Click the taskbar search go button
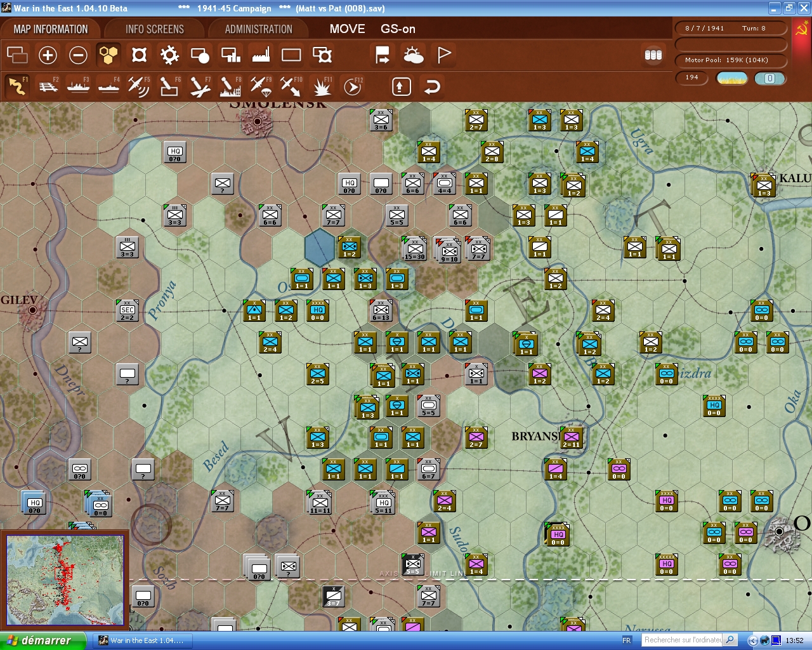Viewport: 812px width, 650px height. 730,640
